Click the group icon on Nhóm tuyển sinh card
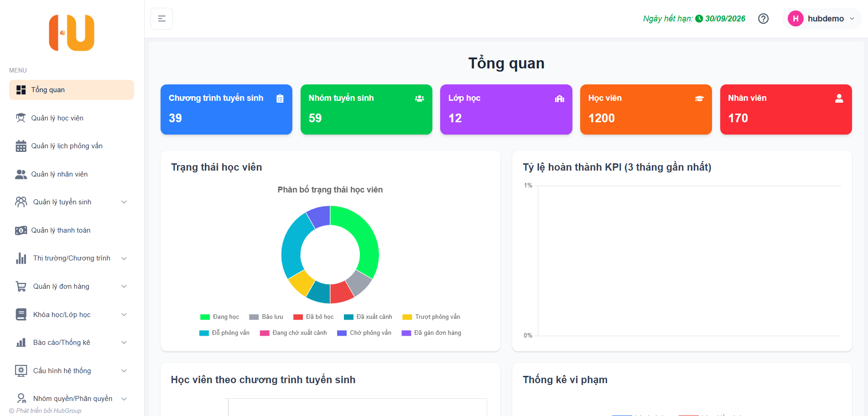The height and width of the screenshot is (416, 868). point(420,99)
